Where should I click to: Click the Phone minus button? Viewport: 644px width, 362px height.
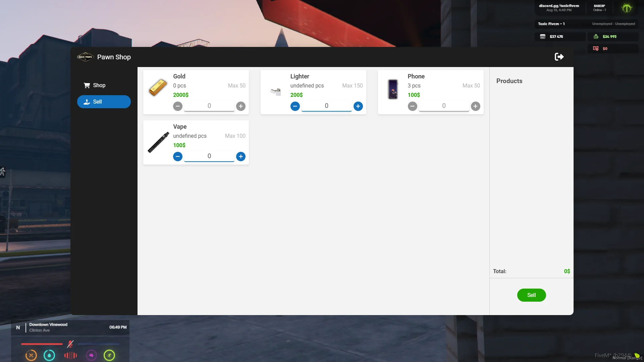412,106
